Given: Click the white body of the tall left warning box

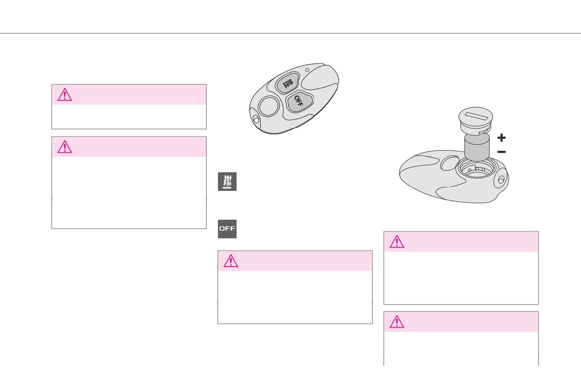Looking at the screenshot, I should point(129,192).
